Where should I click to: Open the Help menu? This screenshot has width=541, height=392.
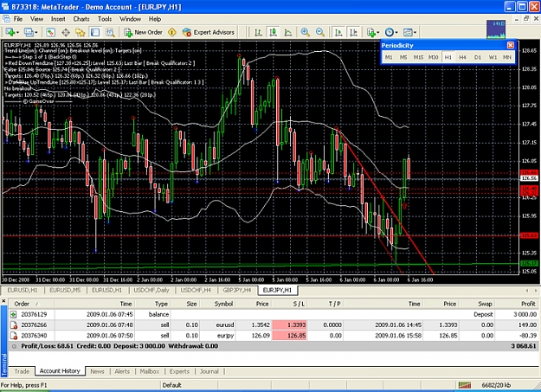pyautogui.click(x=155, y=19)
